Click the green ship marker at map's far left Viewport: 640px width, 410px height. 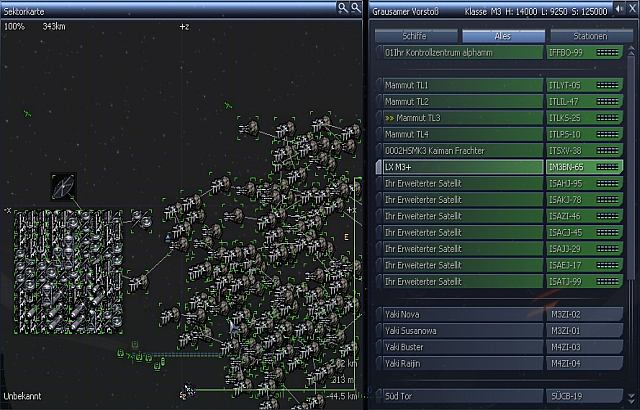[x=27, y=114]
